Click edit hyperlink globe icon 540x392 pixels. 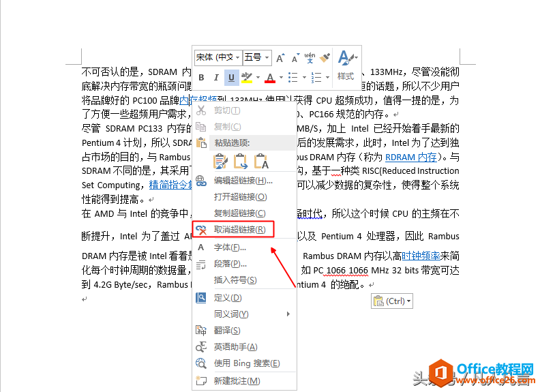click(200, 181)
